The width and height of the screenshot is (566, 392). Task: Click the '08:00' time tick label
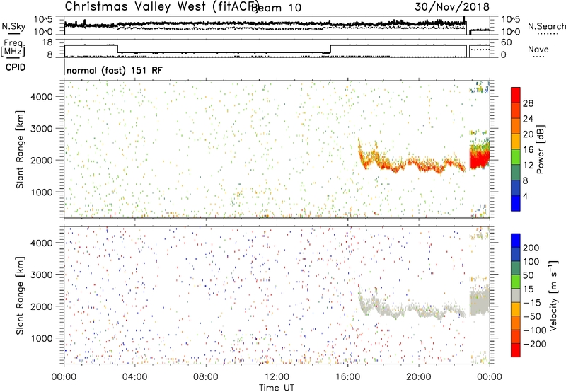205,377
